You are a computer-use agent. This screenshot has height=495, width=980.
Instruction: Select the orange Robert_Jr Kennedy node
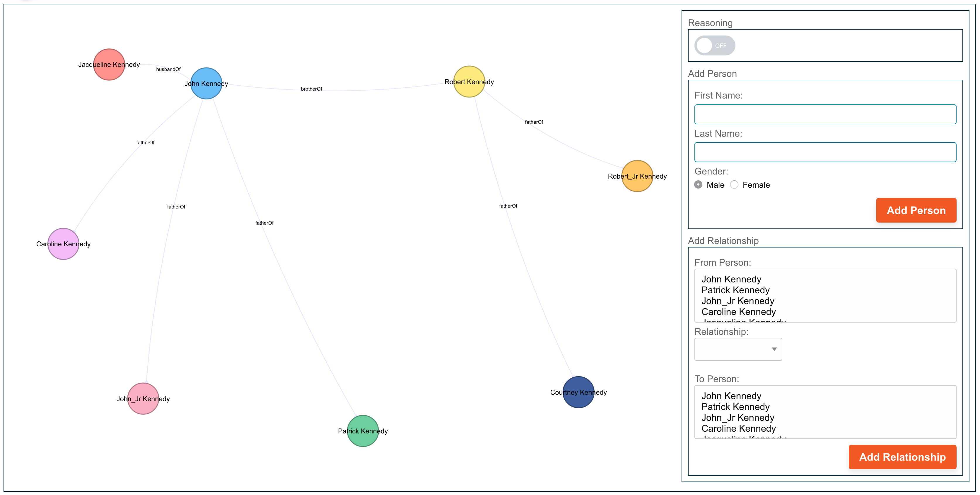(x=637, y=176)
